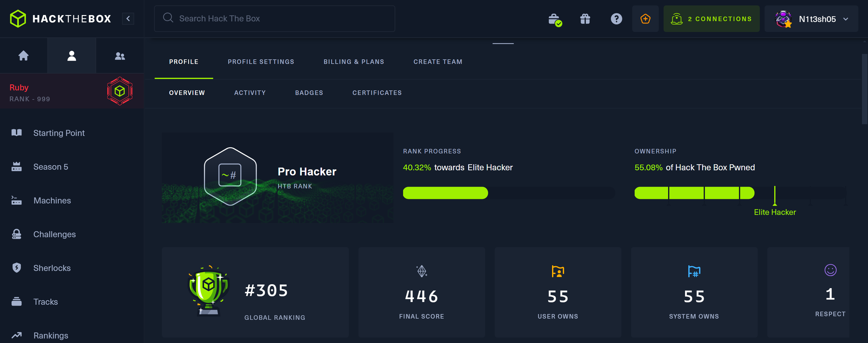Click the Pro Hacker rank title
Viewport: 868px width, 343px height.
307,171
